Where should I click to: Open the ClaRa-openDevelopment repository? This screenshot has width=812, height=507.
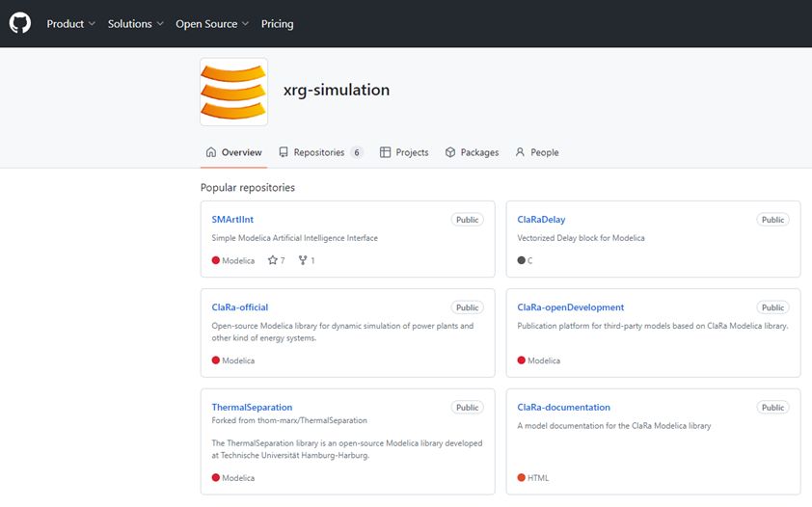(571, 307)
